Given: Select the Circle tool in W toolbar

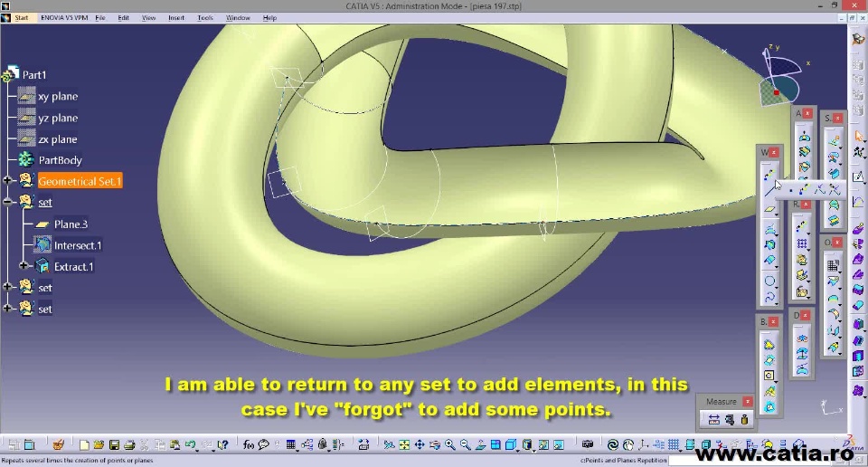Looking at the screenshot, I should pos(769,281).
